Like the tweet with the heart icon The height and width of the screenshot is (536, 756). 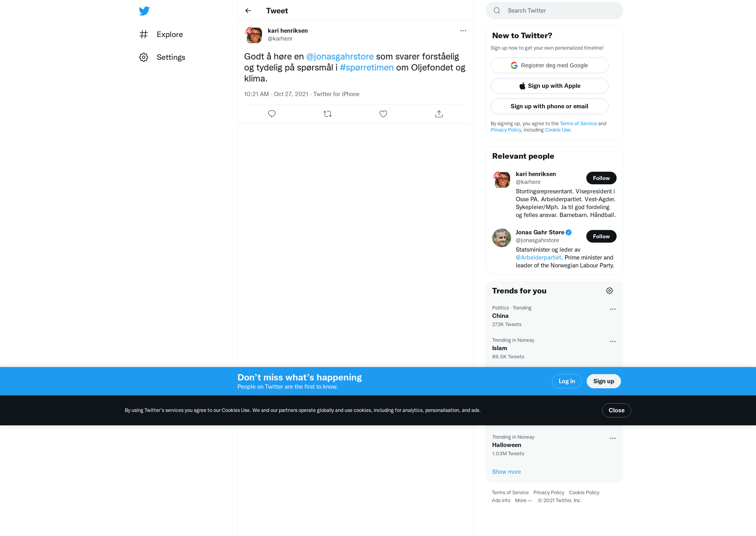(383, 114)
